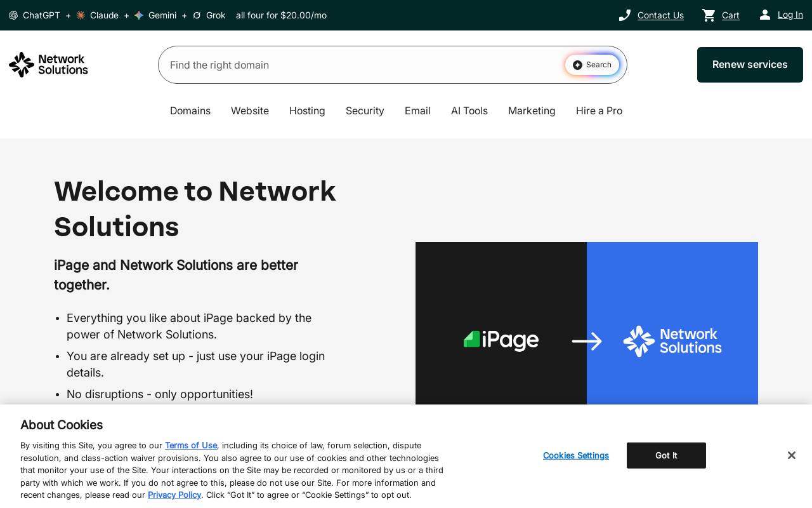Open the Domains menu
The height and width of the screenshot is (508, 812).
click(190, 110)
